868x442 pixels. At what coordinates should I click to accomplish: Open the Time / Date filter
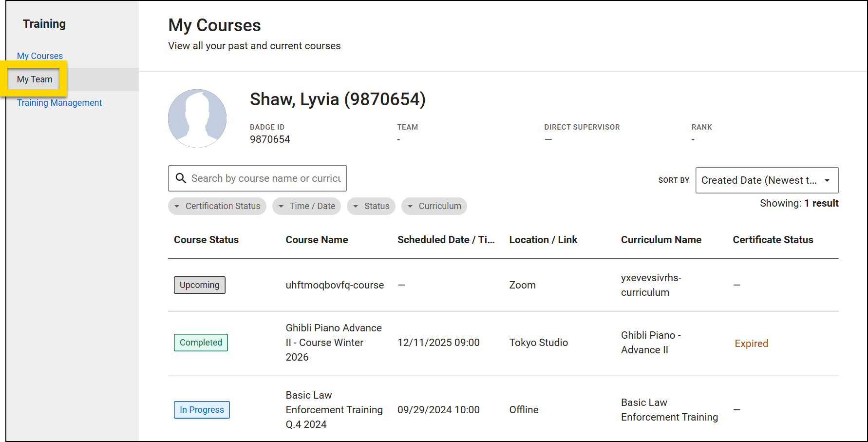(x=306, y=206)
